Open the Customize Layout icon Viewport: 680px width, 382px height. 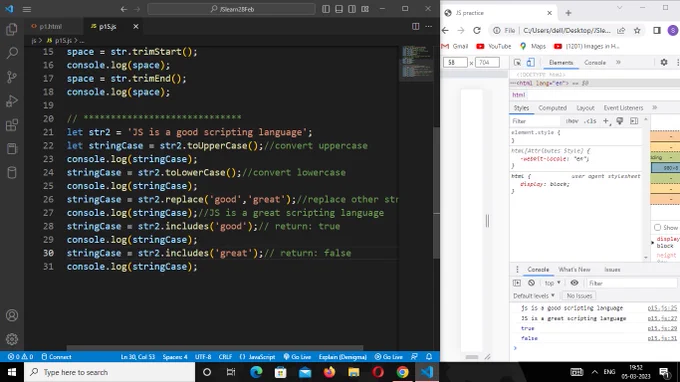tap(365, 9)
